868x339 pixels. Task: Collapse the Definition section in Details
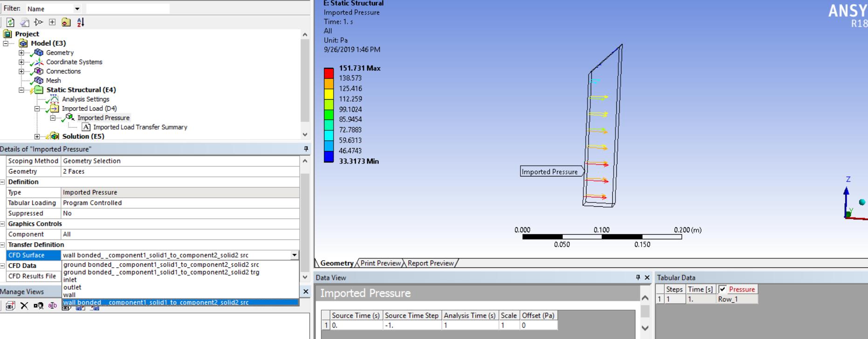(x=3, y=182)
